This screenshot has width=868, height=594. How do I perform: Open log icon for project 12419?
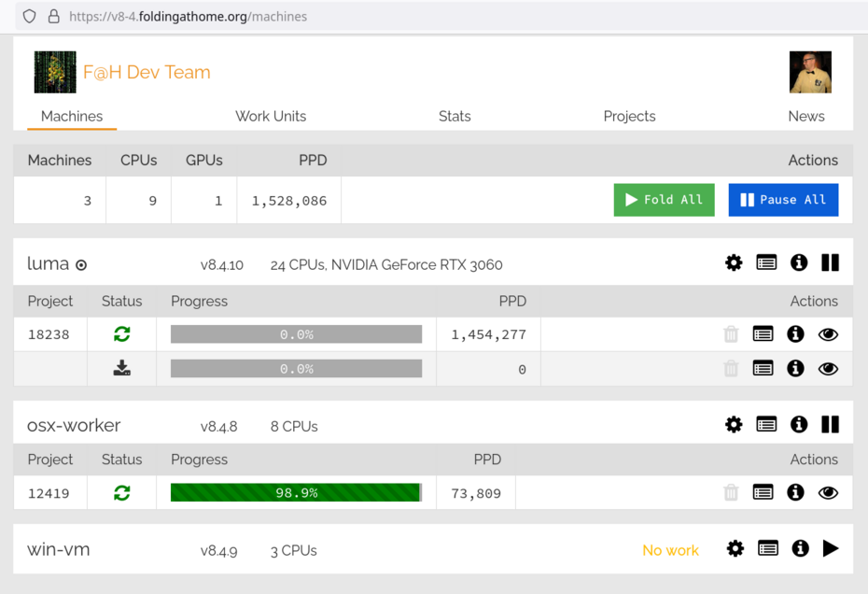(763, 492)
